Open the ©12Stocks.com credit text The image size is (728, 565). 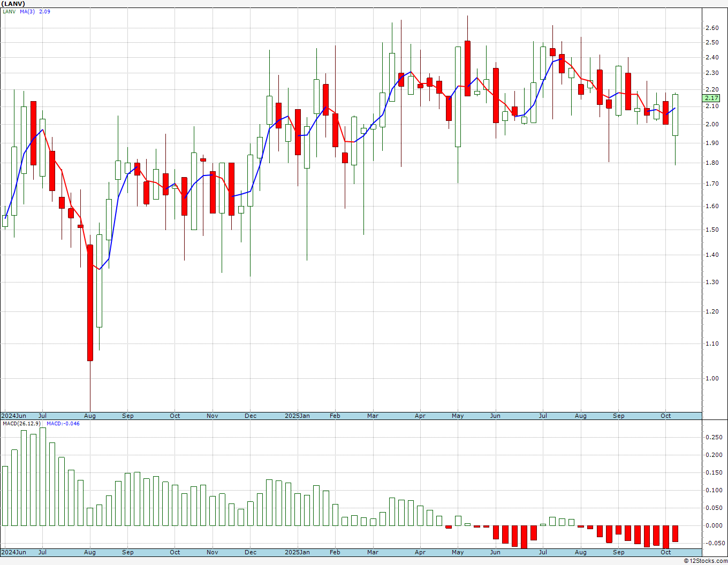click(x=705, y=561)
